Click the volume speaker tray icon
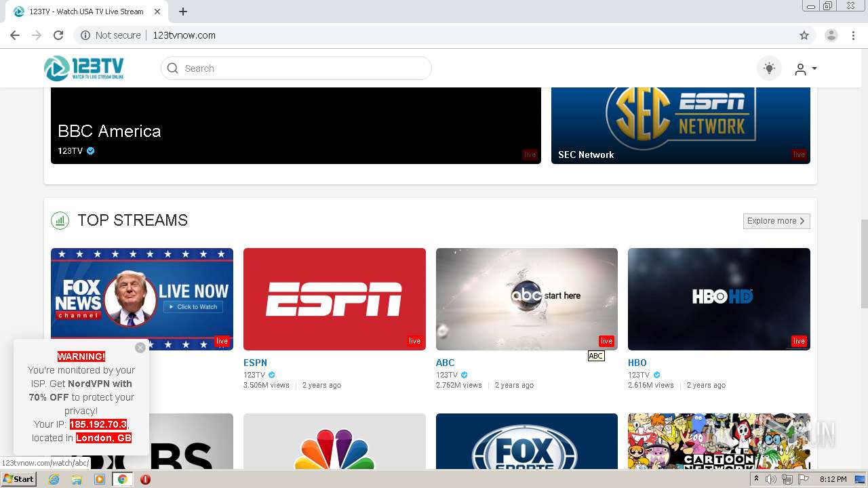 (x=772, y=479)
